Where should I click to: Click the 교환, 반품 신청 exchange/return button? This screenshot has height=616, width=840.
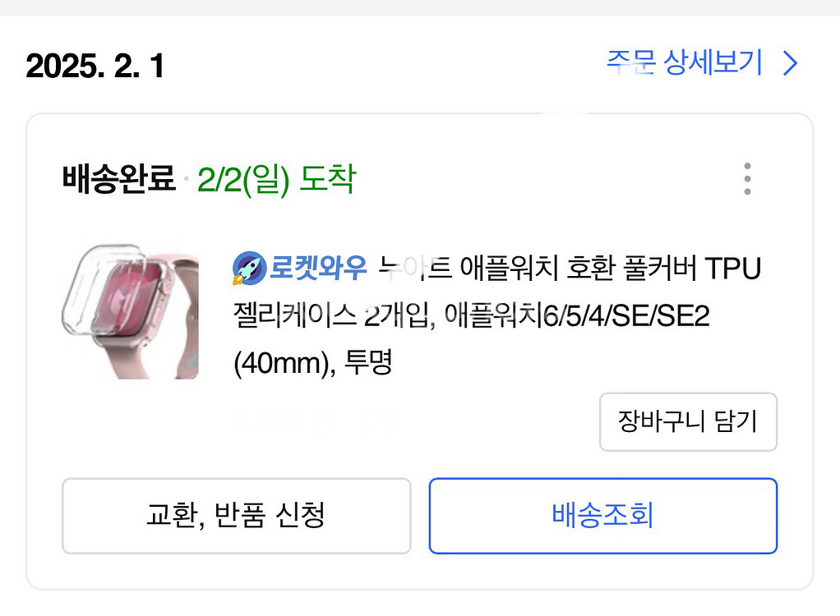coord(236,516)
